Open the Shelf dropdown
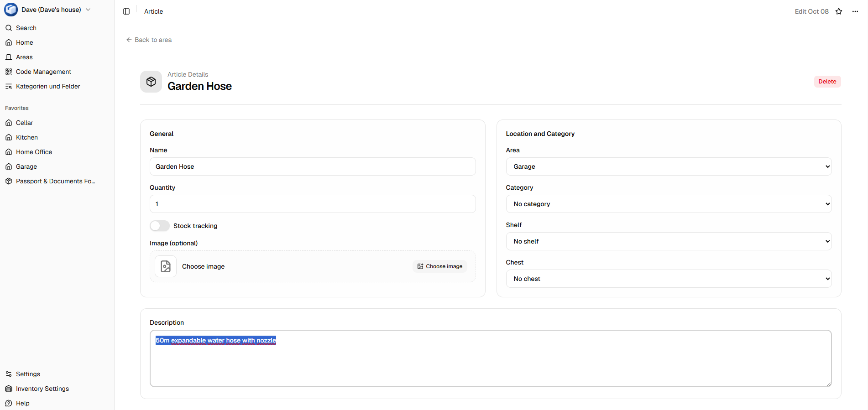Image resolution: width=868 pixels, height=410 pixels. (669, 241)
